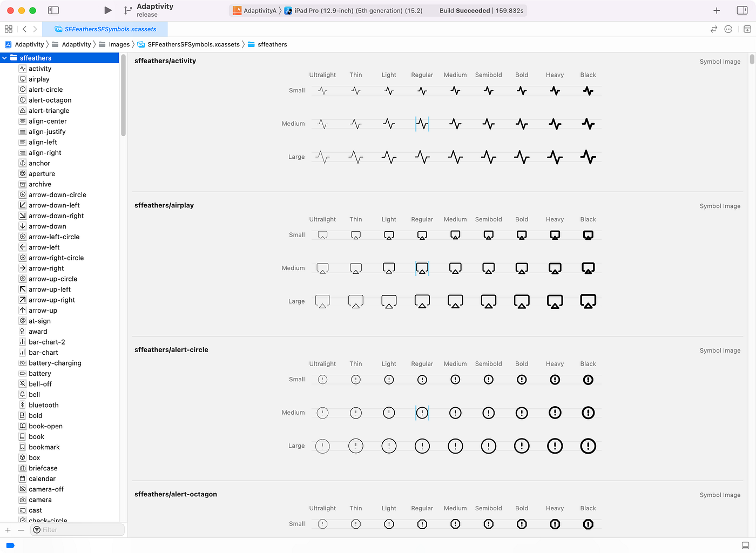This screenshot has width=756, height=553.
Task: Select the bluetooth asset in the sidebar
Action: coord(43,404)
